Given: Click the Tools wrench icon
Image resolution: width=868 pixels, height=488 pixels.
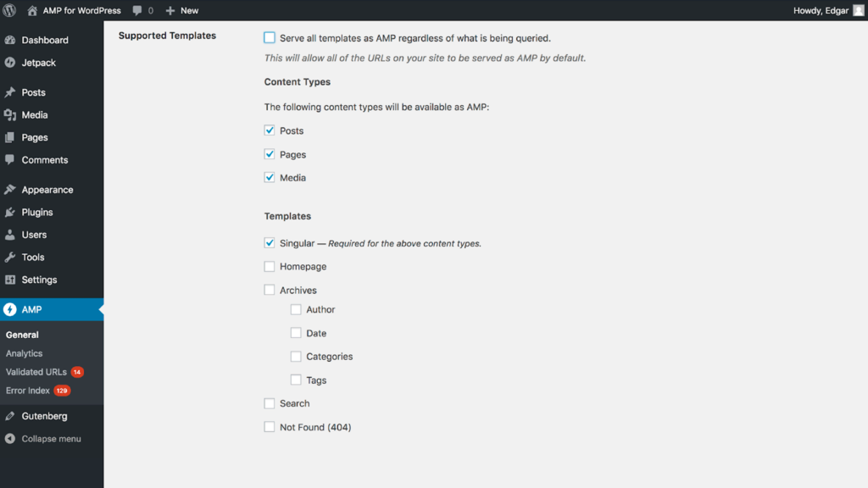Looking at the screenshot, I should click(x=10, y=258).
